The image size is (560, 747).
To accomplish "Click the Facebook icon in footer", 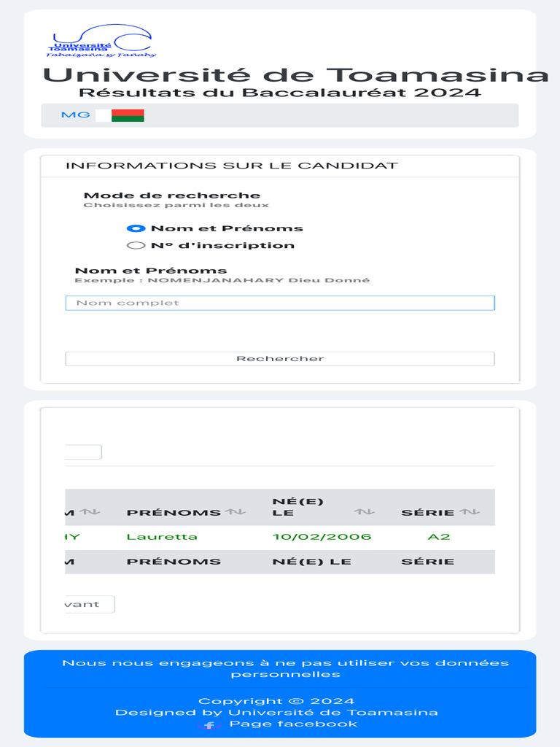I will (x=209, y=725).
